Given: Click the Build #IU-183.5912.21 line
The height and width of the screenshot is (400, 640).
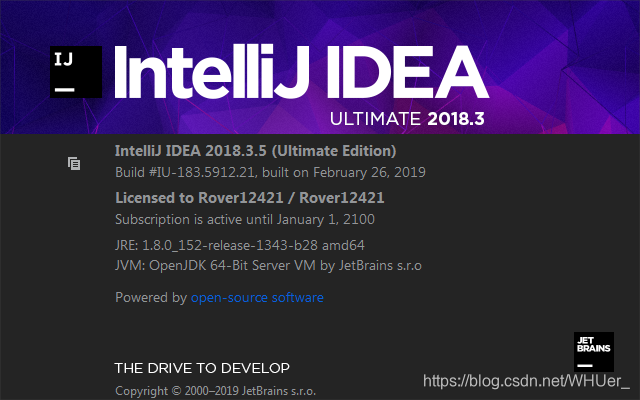Looking at the screenshot, I should 270,172.
